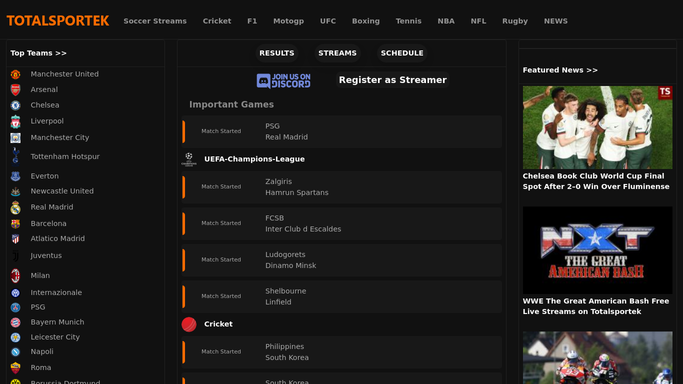The width and height of the screenshot is (683, 384).
Task: Open the Rugby navigation item
Action: coord(514,21)
